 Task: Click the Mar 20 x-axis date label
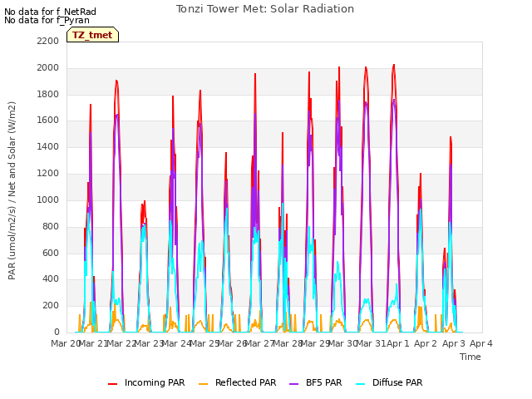point(66,343)
